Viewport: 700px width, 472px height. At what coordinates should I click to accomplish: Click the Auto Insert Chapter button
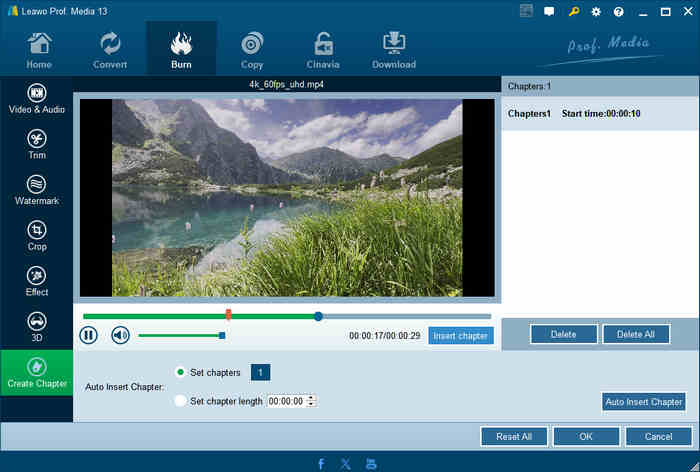pyautogui.click(x=643, y=402)
